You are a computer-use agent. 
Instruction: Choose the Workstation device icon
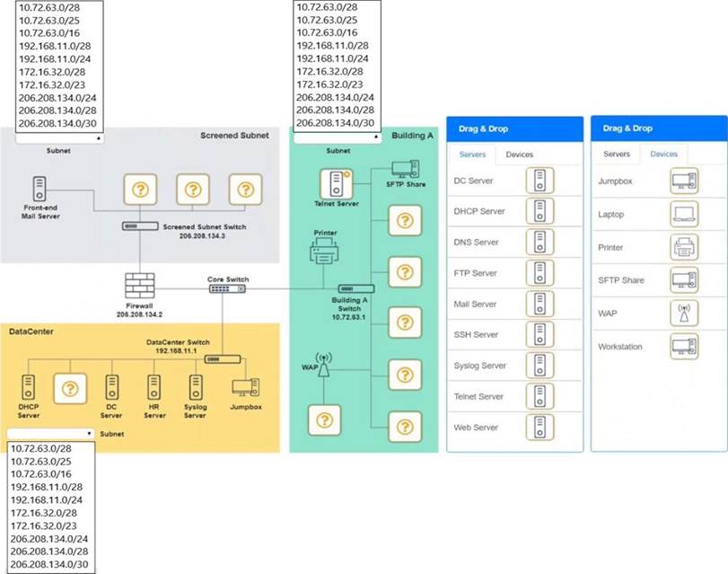point(684,346)
